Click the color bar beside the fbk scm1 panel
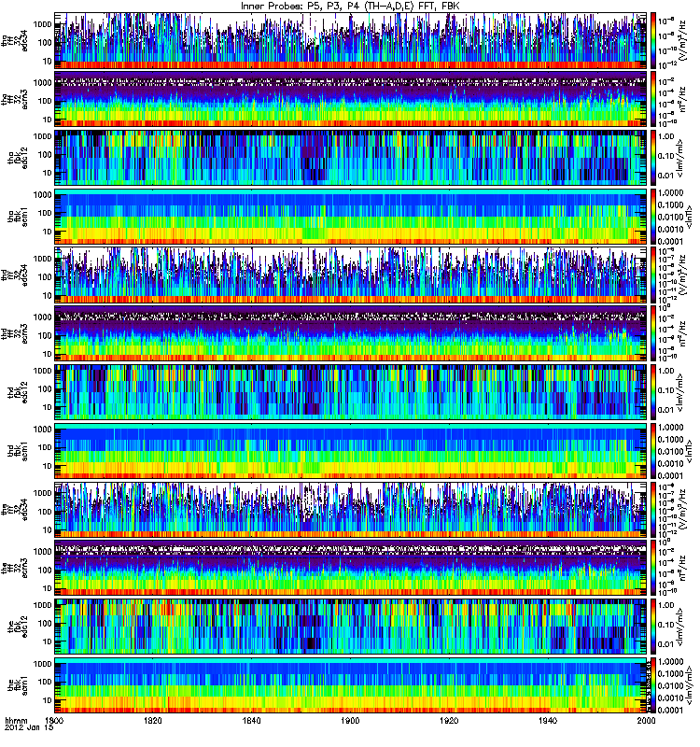 [x=653, y=685]
